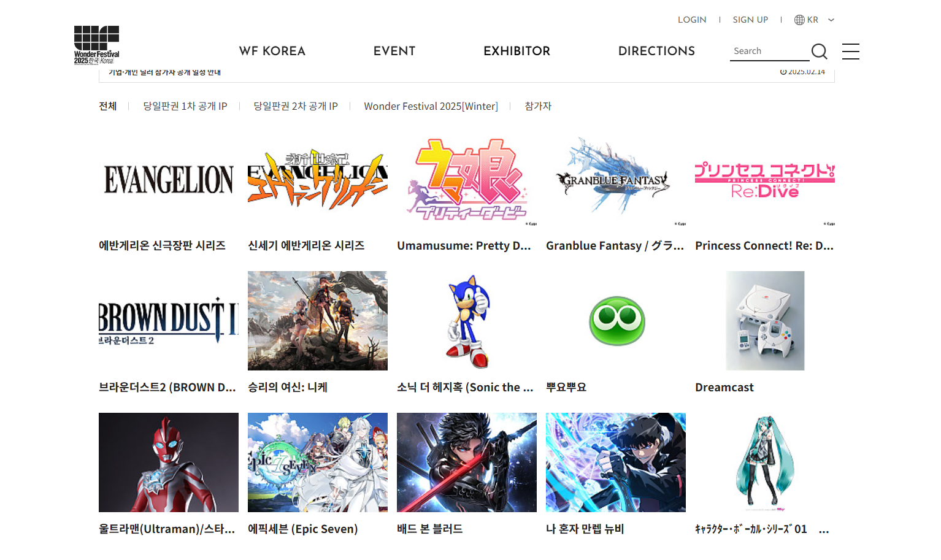Click title 소닉 더 헤지혹 (Sonic the ...
This screenshot has width=941, height=560.
coord(465,387)
